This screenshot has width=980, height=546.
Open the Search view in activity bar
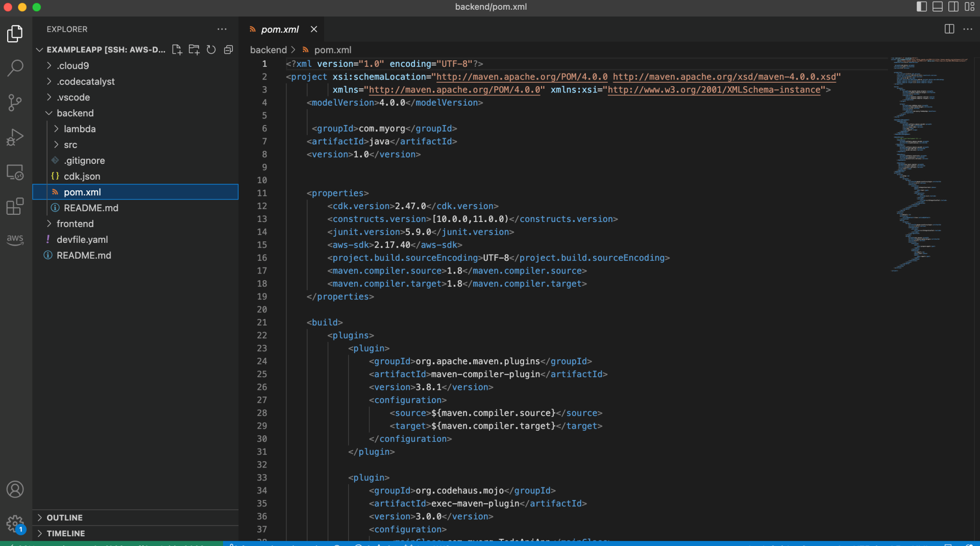(15, 68)
